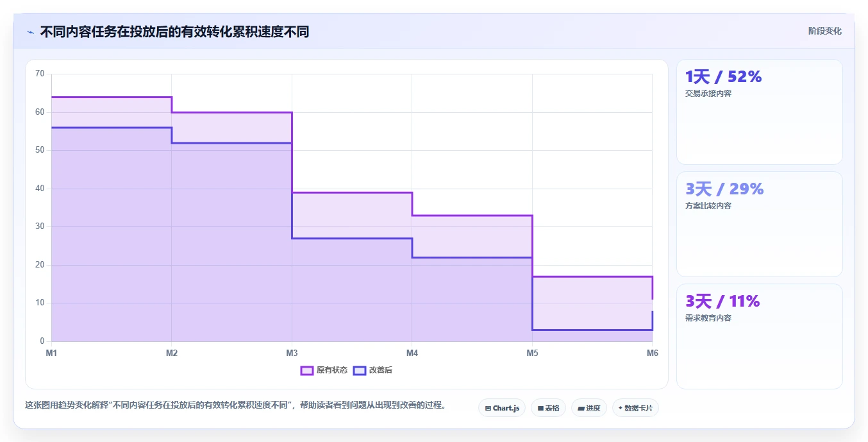Viewport: 868px width, 442px height.
Task: Click the M1 x-axis label
Action: (x=51, y=353)
